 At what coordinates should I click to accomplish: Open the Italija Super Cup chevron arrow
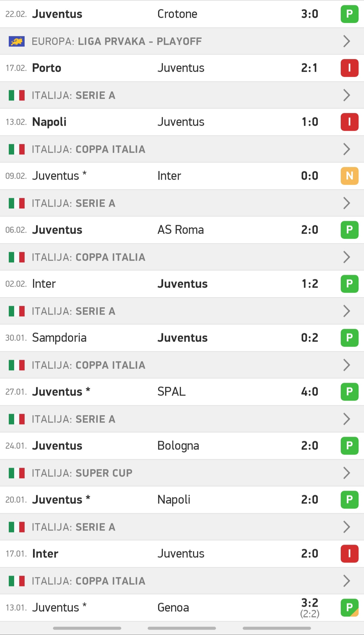point(346,473)
